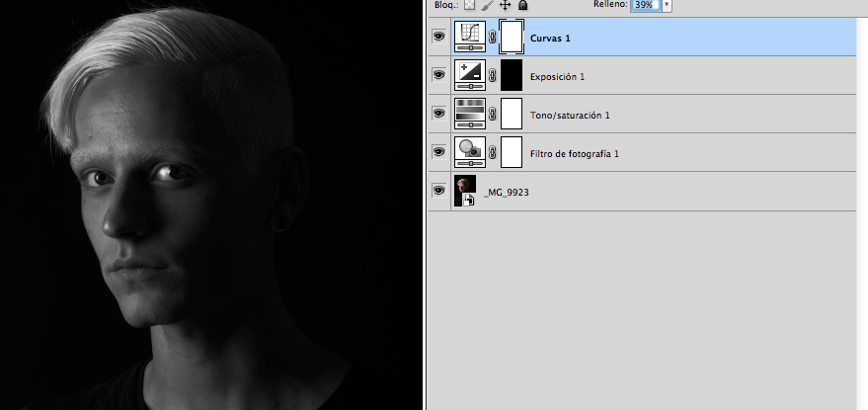Screen dimensions: 868x410
Task: Click the Exposición 1 adjustment icon
Action: (469, 76)
